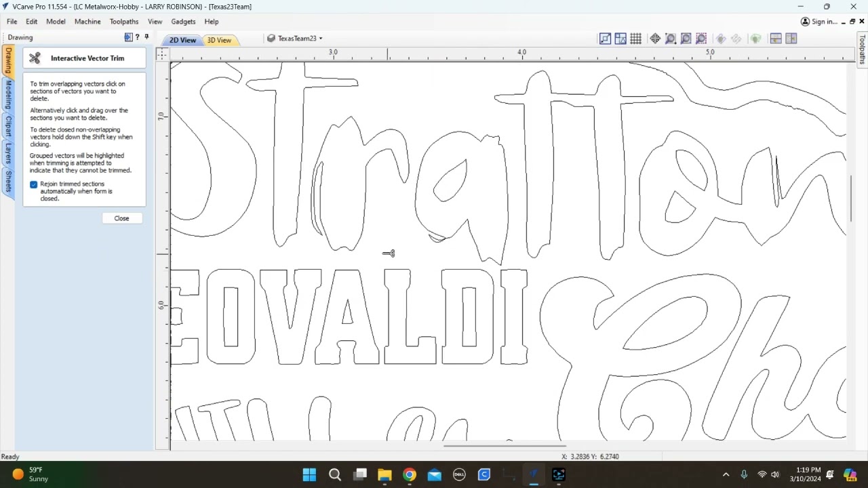Click the VCarve Pro taskbar icon
Viewport: 868px width, 488px height.
coord(534,474)
